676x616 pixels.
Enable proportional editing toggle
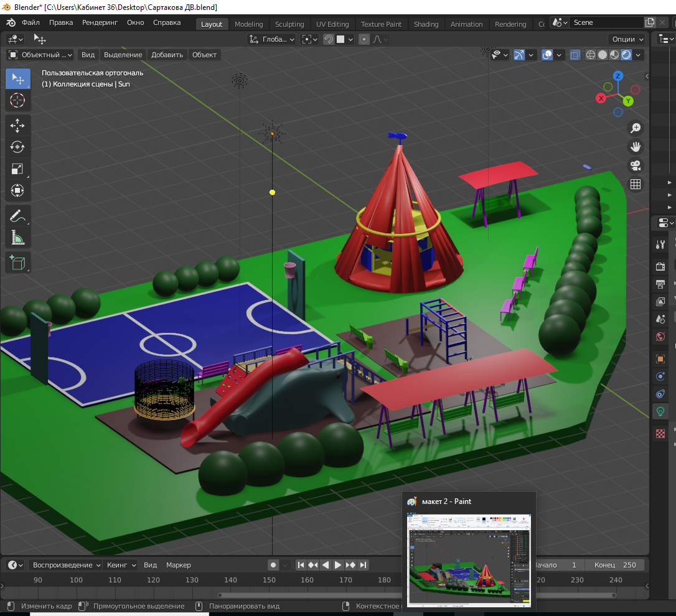(x=364, y=39)
